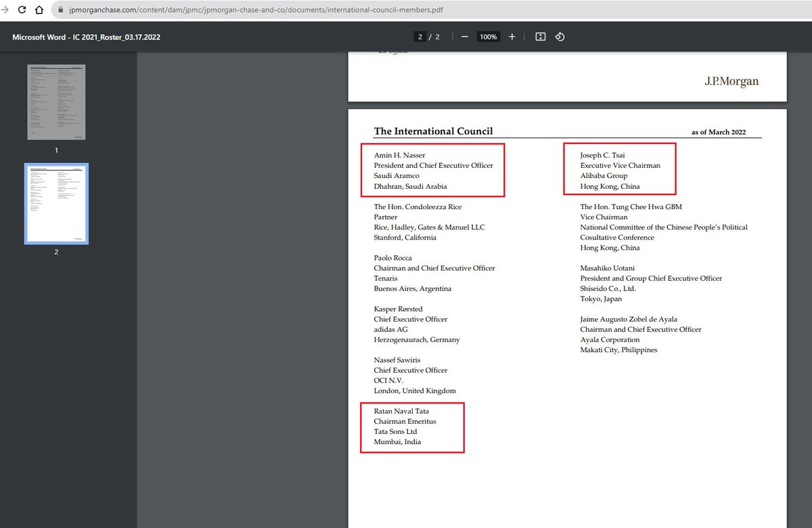Click the jpmorganchase.com address bar URL

click(x=256, y=10)
